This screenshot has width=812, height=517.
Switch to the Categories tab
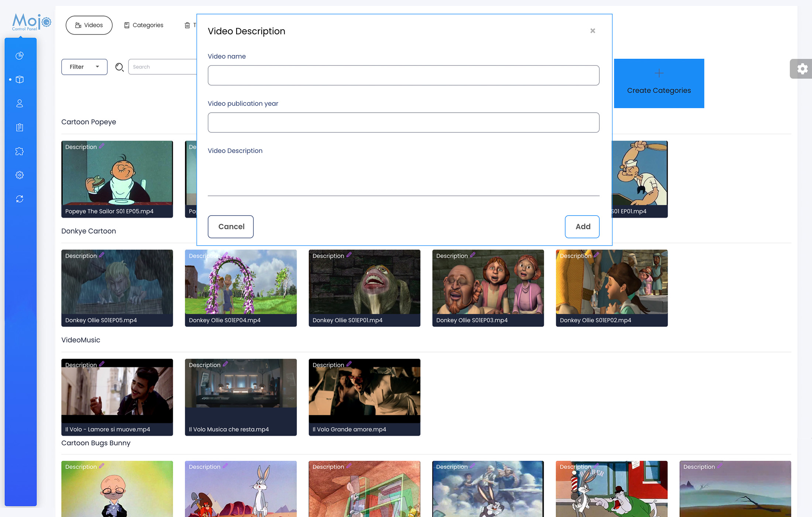(x=144, y=25)
